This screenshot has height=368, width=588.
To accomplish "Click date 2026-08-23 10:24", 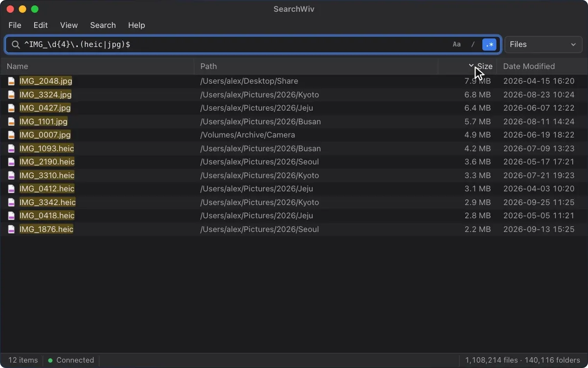I will [x=539, y=94].
